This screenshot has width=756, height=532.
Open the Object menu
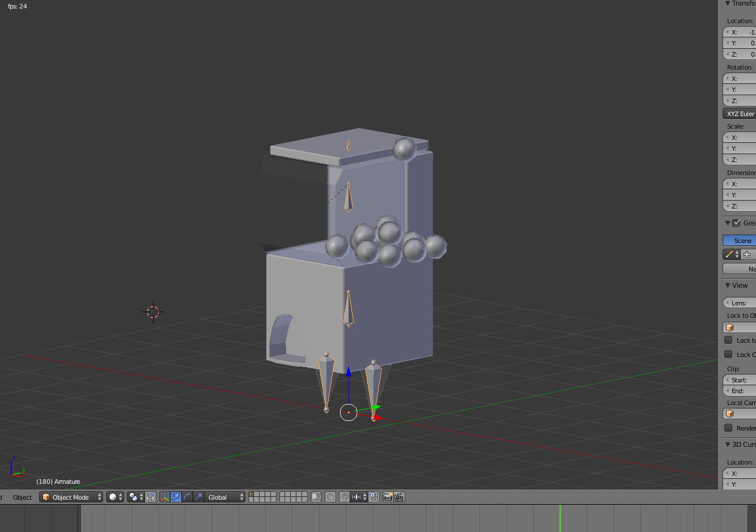22,497
